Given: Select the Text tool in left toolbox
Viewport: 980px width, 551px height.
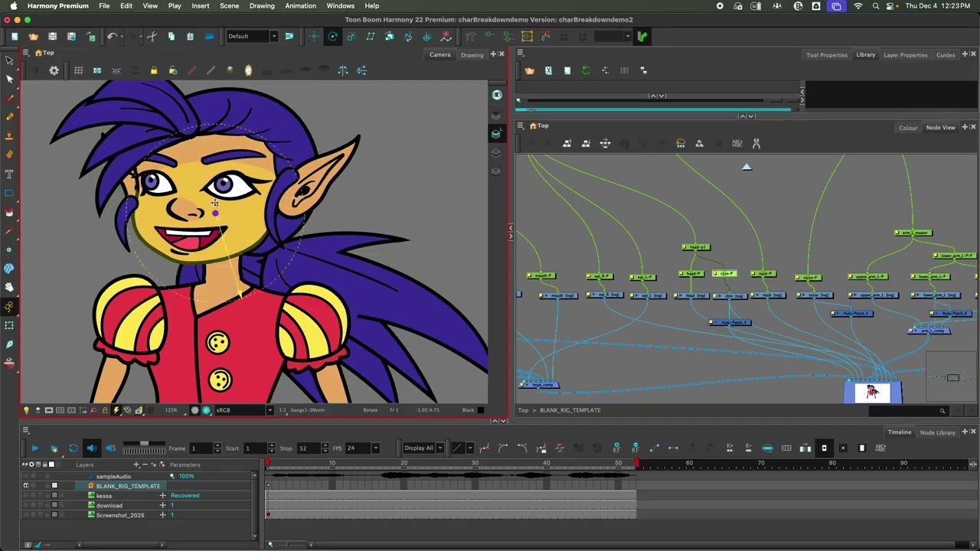Looking at the screenshot, I should tap(9, 174).
